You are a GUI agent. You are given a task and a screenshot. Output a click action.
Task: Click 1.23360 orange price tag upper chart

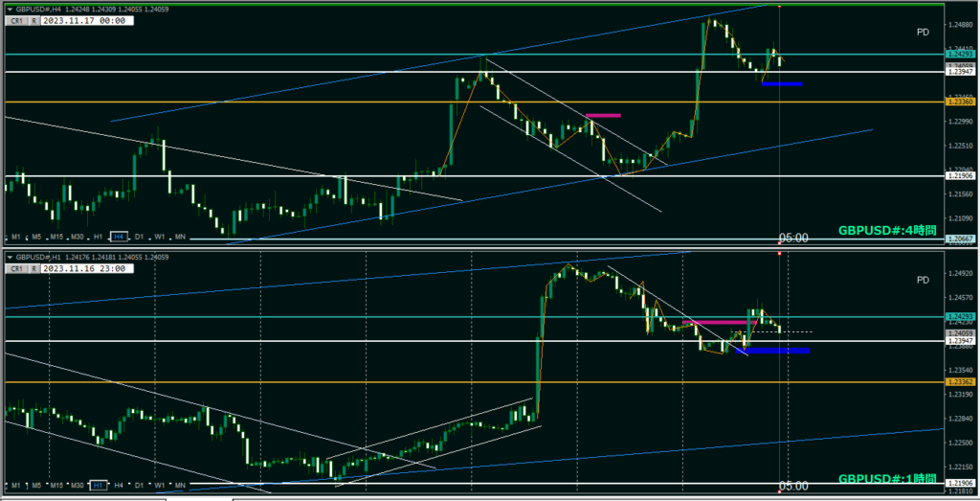[959, 102]
